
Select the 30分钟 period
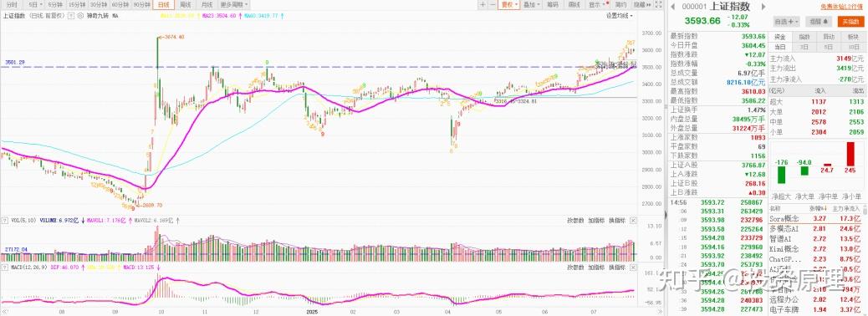pos(98,4)
